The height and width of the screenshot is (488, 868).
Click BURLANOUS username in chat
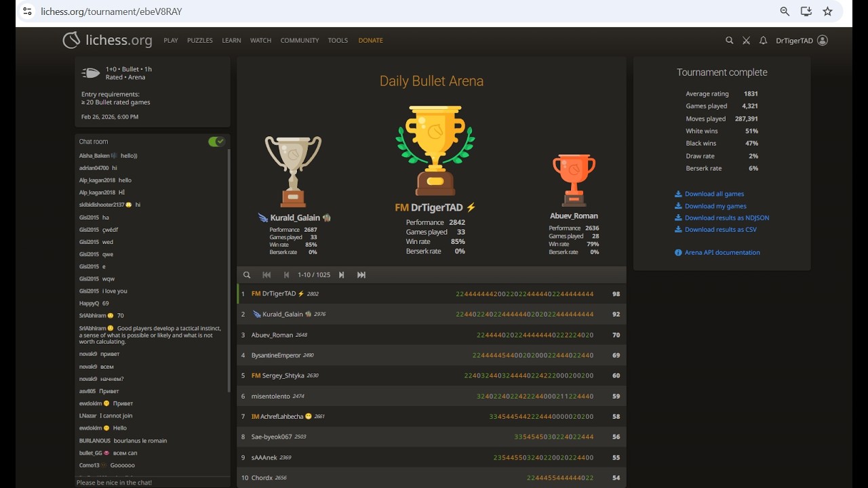[94, 441]
